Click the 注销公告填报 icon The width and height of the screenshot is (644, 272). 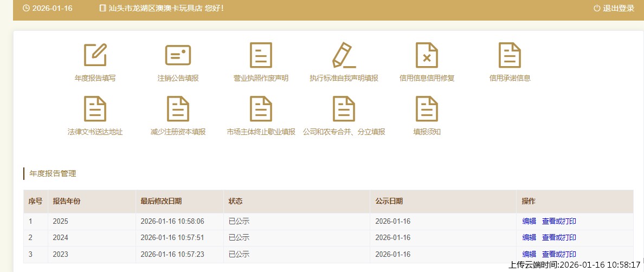coord(178,55)
